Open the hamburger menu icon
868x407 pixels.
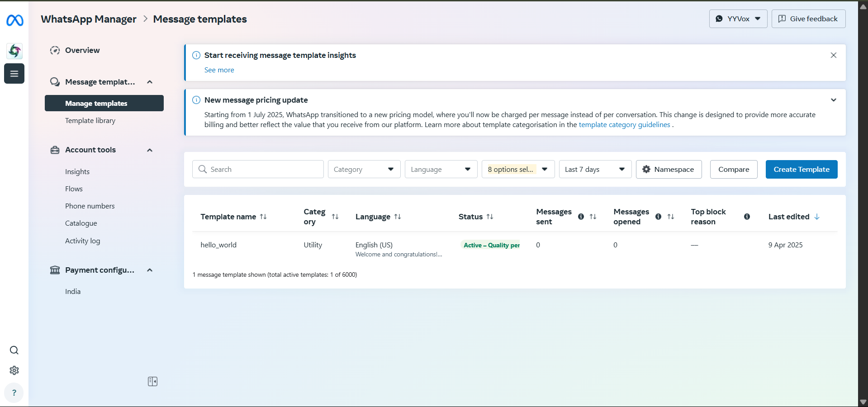[14, 74]
